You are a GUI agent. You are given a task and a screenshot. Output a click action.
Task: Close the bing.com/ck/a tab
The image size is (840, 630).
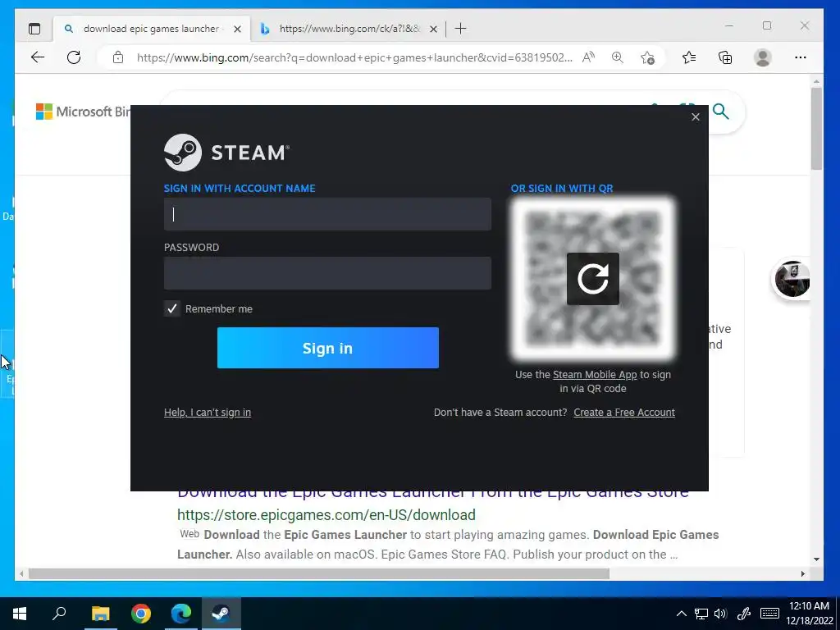click(x=433, y=29)
